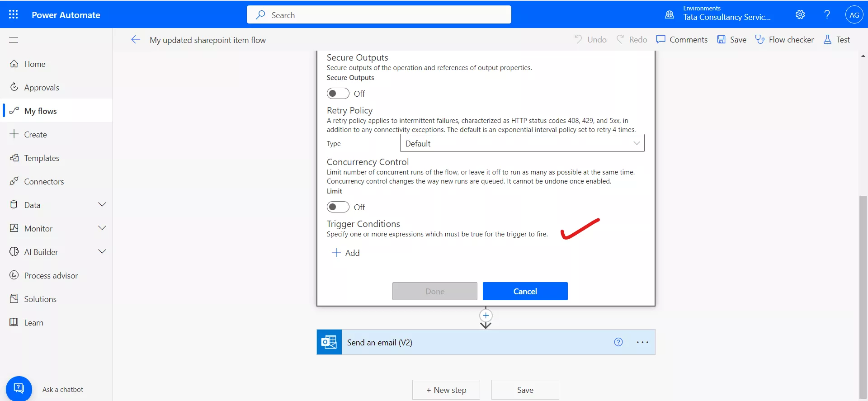Click the search magnifier icon
The image size is (868, 401).
[x=260, y=14]
